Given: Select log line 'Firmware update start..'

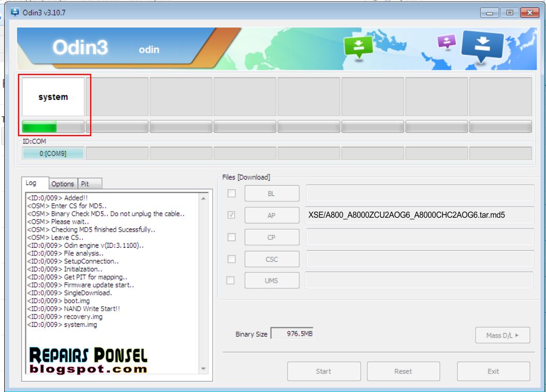Looking at the screenshot, I should pyautogui.click(x=80, y=285).
